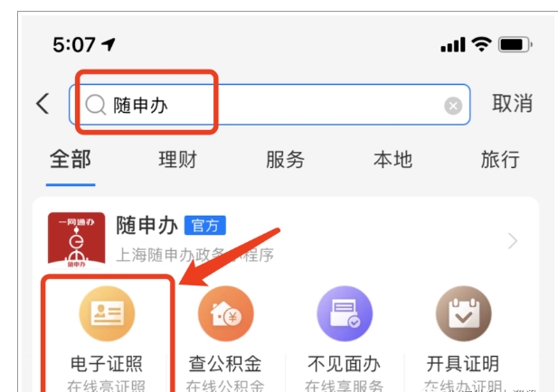Image resolution: width=558 pixels, height=392 pixels.
Task: Open the 查公积金 house fund icon
Action: pos(225,313)
